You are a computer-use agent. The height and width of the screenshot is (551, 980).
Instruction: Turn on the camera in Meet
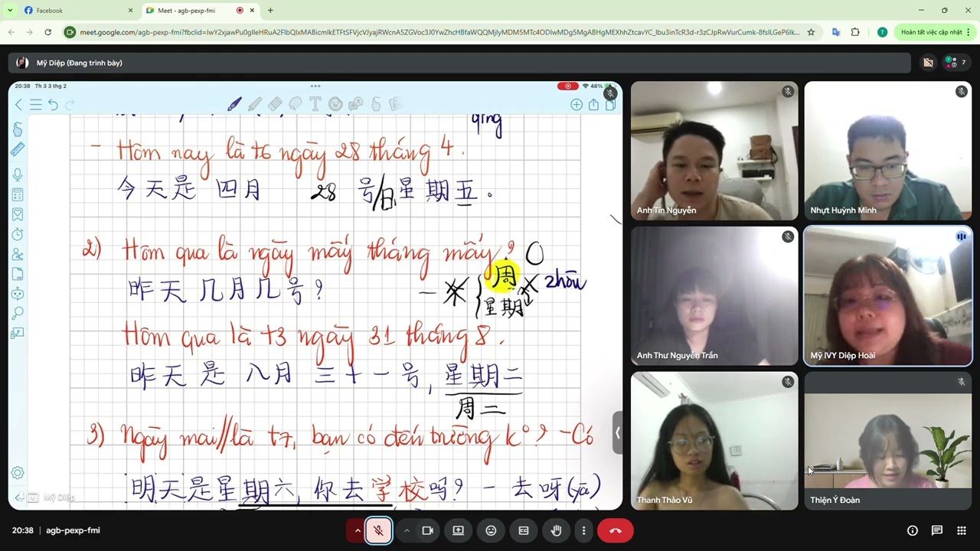tap(428, 530)
